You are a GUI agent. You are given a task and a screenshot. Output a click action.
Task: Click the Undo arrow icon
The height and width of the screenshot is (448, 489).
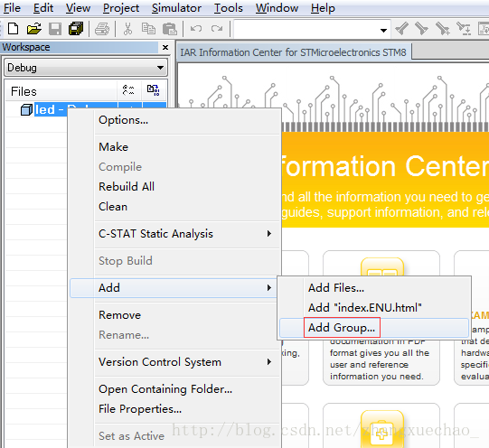[x=196, y=29]
